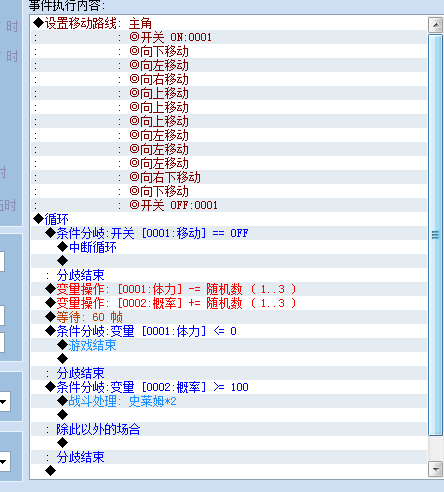444x492 pixels.
Task: Select the 设置移动路线: 主角 command row
Action: click(229, 23)
